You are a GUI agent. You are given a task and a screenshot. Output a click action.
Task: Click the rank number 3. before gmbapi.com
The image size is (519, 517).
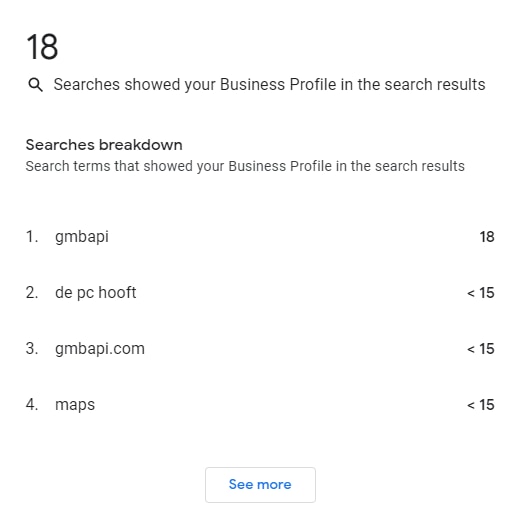tap(32, 349)
